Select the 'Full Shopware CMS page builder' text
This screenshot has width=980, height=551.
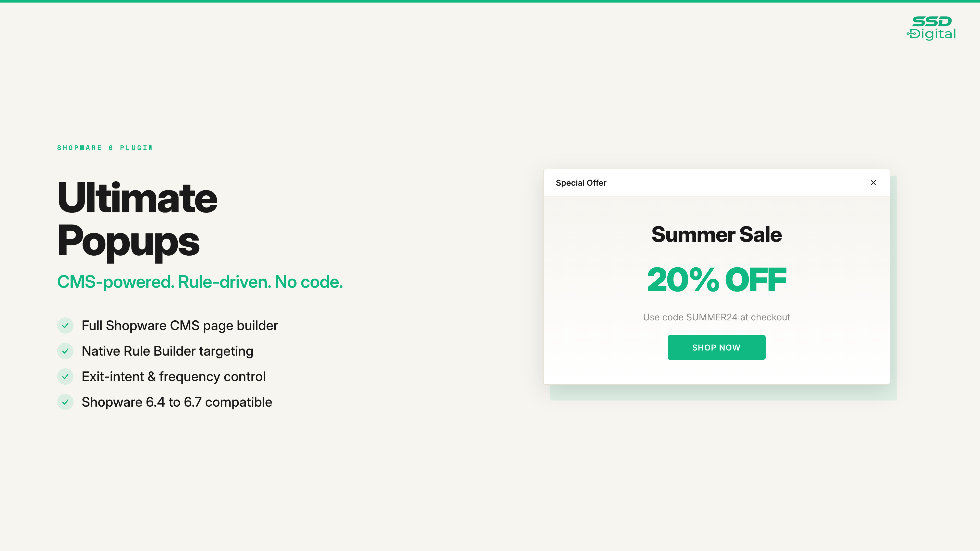pyautogui.click(x=180, y=325)
